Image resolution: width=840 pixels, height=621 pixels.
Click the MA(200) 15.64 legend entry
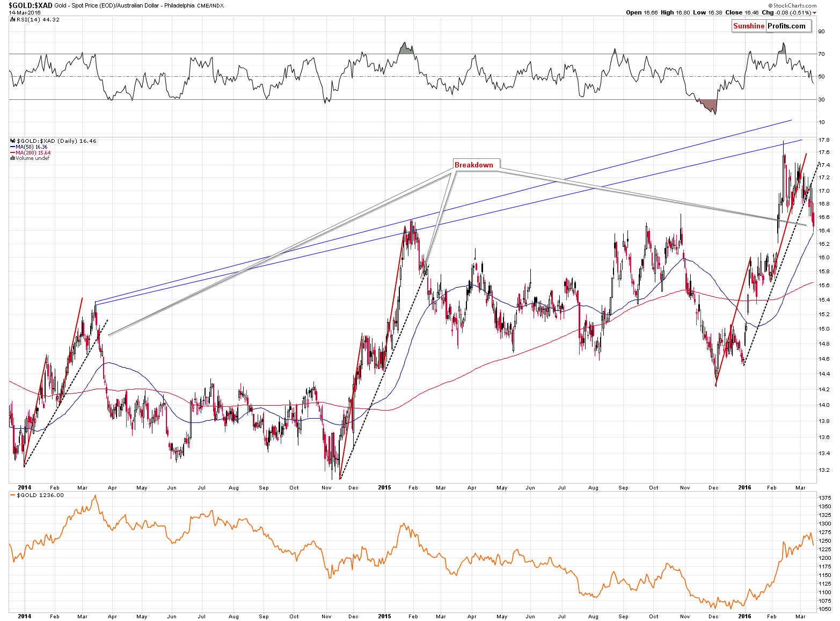33,153
